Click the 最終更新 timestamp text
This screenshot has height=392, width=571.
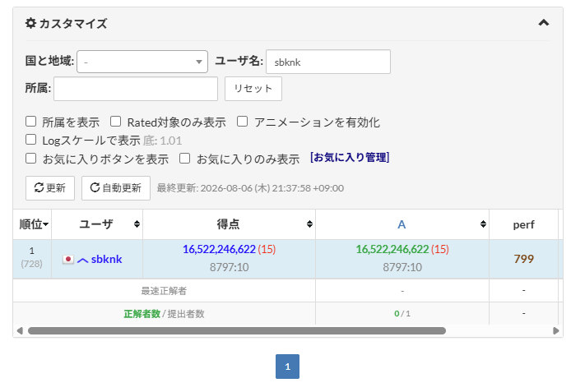pyautogui.click(x=250, y=188)
